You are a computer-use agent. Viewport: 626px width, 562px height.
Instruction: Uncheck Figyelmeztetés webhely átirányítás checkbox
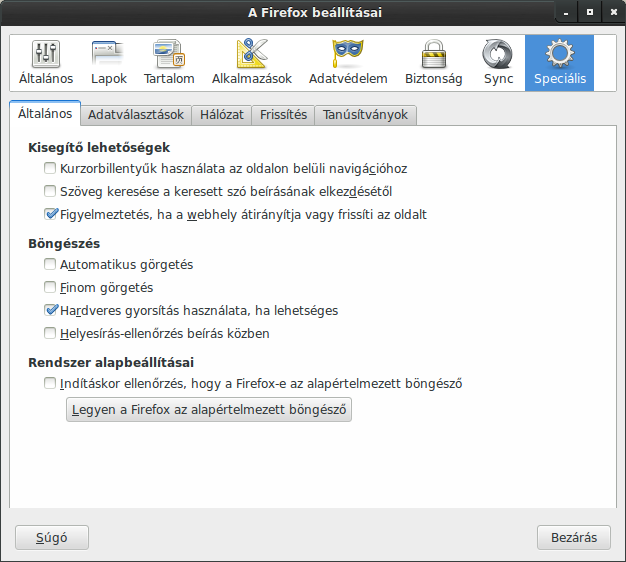click(x=50, y=214)
